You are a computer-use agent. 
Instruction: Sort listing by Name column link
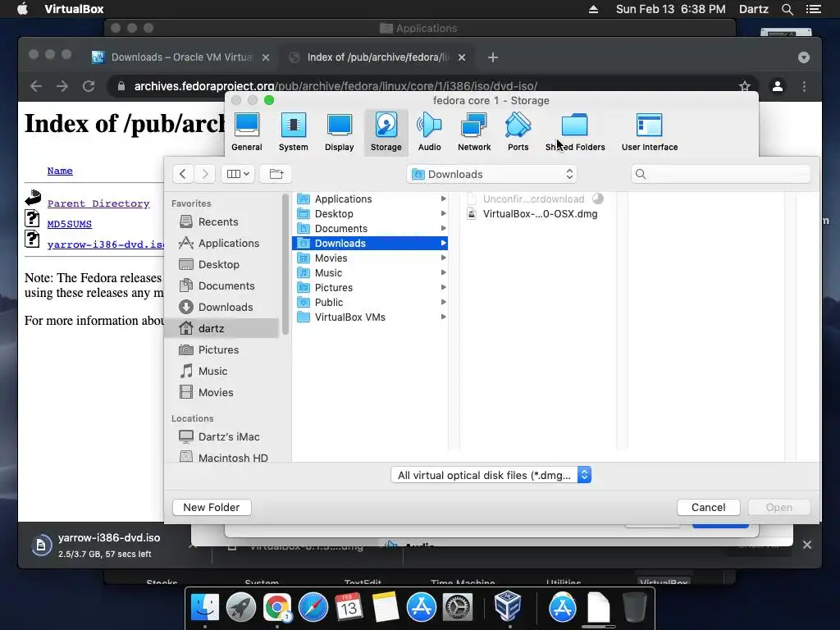(60, 171)
